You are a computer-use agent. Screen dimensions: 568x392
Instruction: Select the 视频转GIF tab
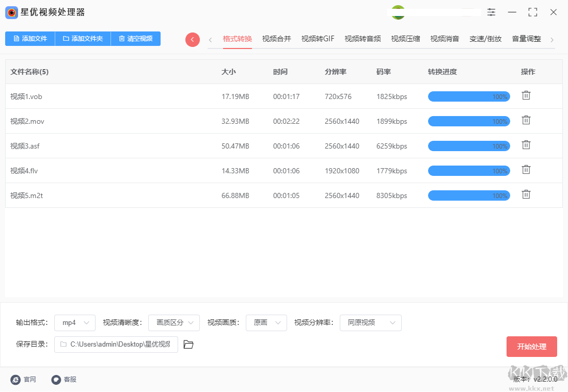click(x=318, y=39)
